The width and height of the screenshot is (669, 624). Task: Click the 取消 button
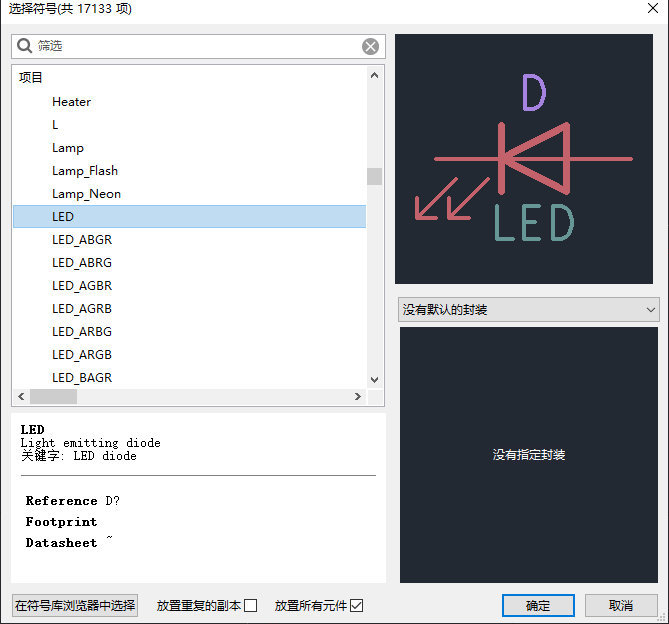[x=621, y=605]
